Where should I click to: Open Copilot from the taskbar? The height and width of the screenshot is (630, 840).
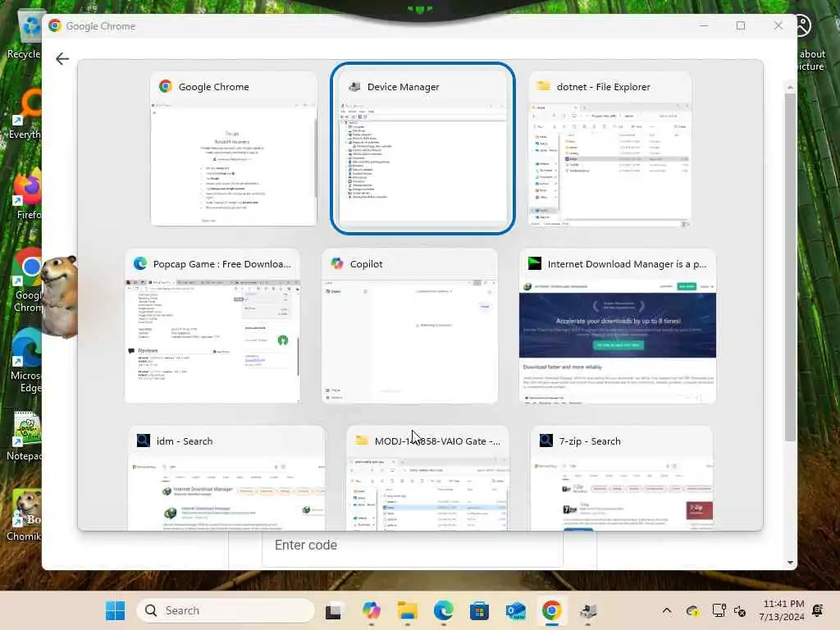pos(371,610)
